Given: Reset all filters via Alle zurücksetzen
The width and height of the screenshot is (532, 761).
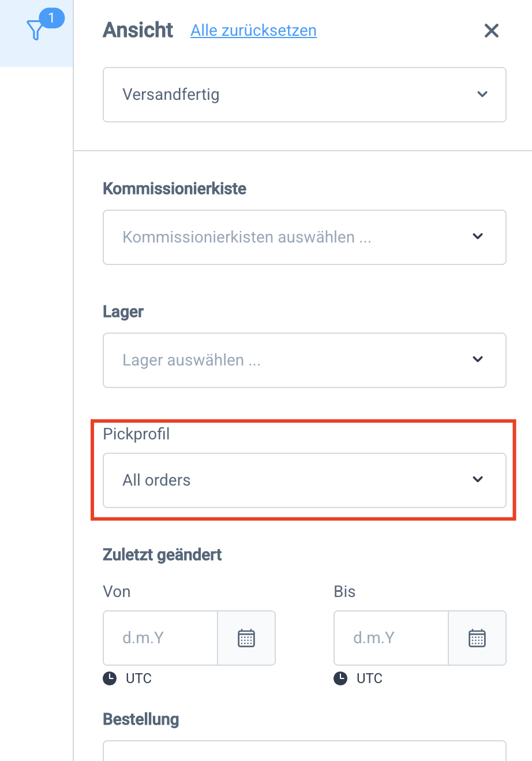Looking at the screenshot, I should [253, 31].
